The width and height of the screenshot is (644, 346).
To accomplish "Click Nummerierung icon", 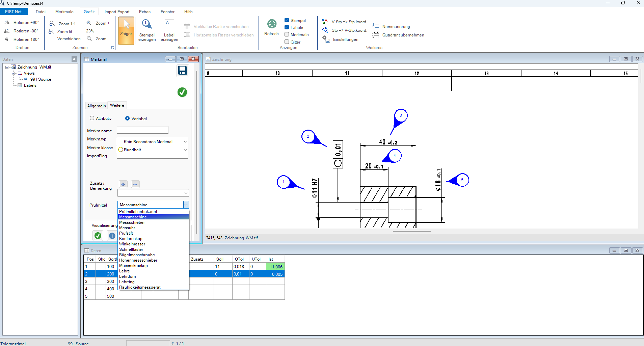I will pos(376,26).
